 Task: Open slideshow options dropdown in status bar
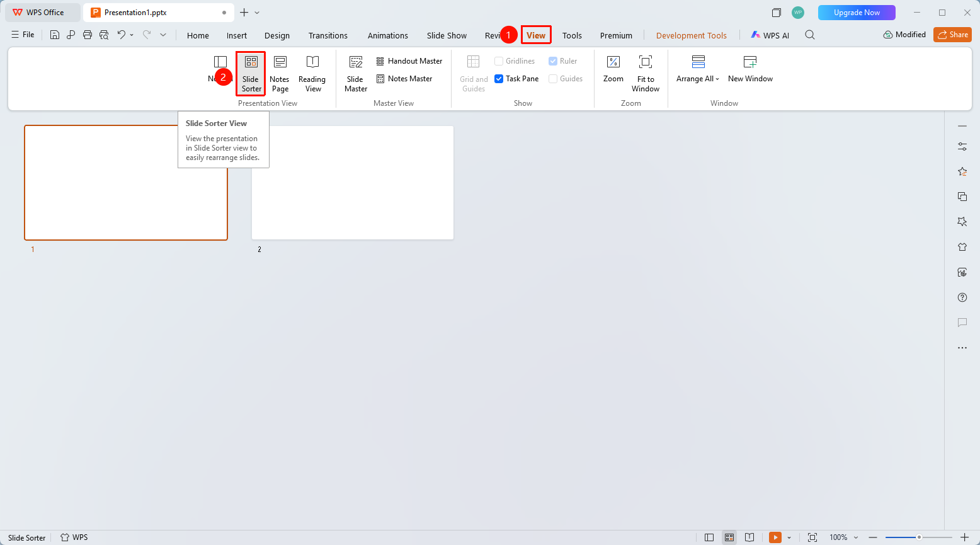click(789, 537)
